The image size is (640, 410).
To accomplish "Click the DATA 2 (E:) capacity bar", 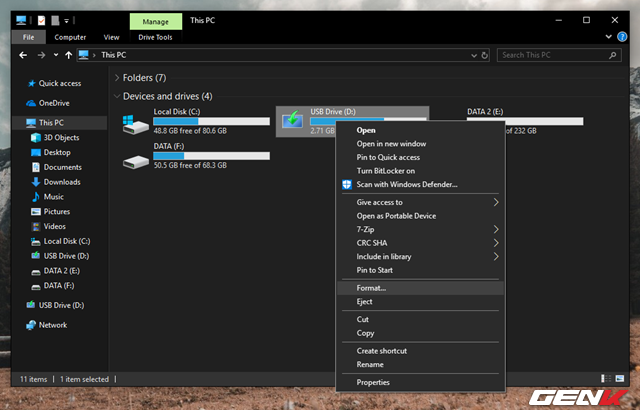I will (x=525, y=121).
